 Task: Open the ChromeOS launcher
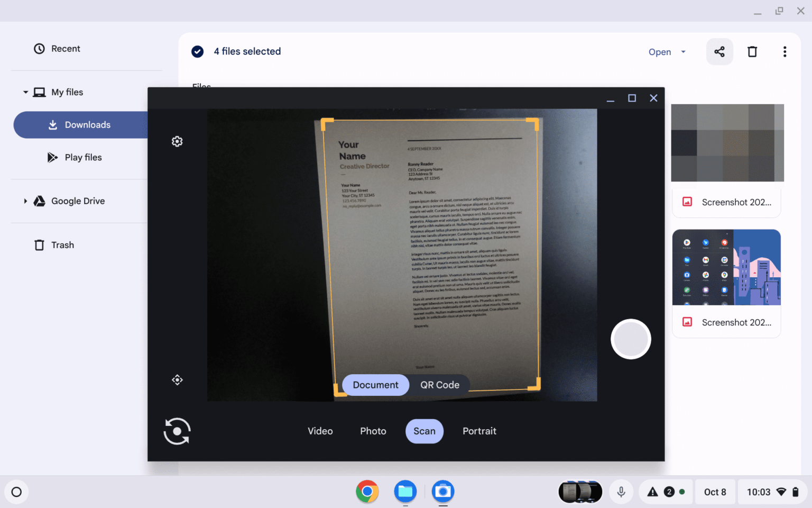pyautogui.click(x=16, y=492)
